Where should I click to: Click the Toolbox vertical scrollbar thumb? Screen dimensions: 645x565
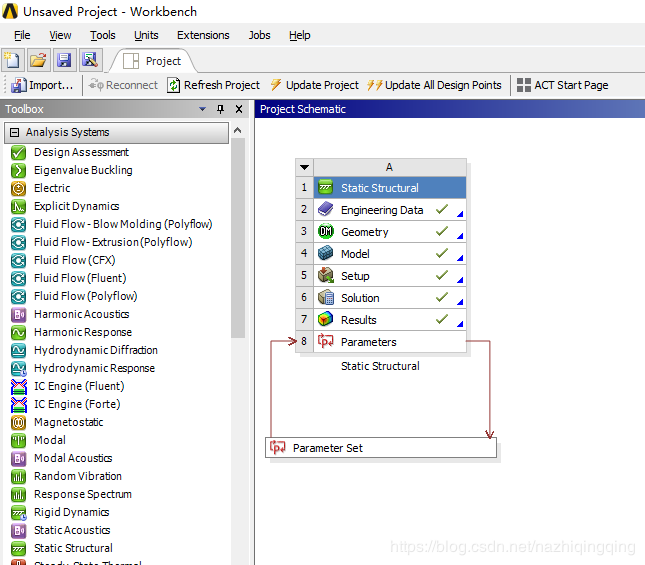(x=238, y=238)
